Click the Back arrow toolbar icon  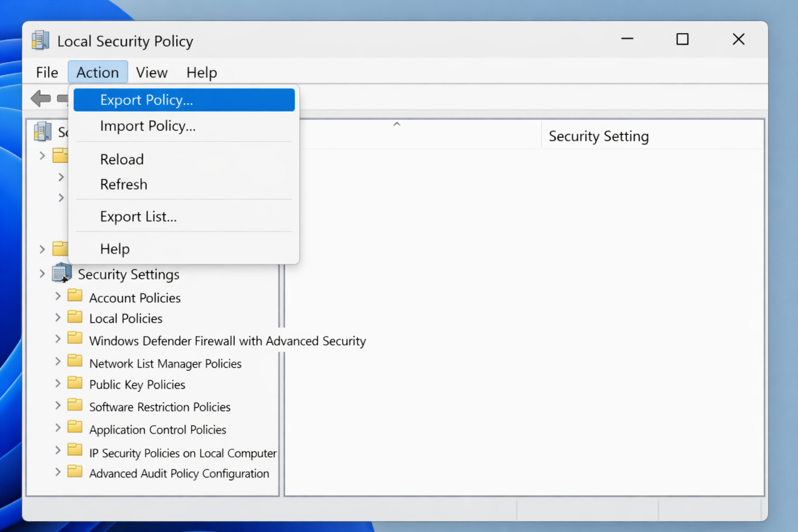(x=41, y=98)
